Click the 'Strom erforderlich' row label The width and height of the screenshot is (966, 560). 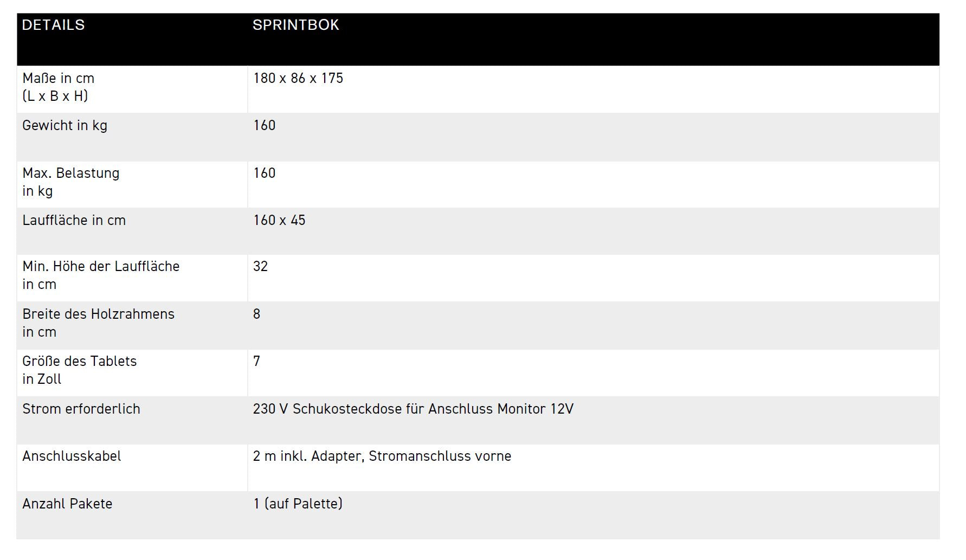pyautogui.click(x=81, y=409)
